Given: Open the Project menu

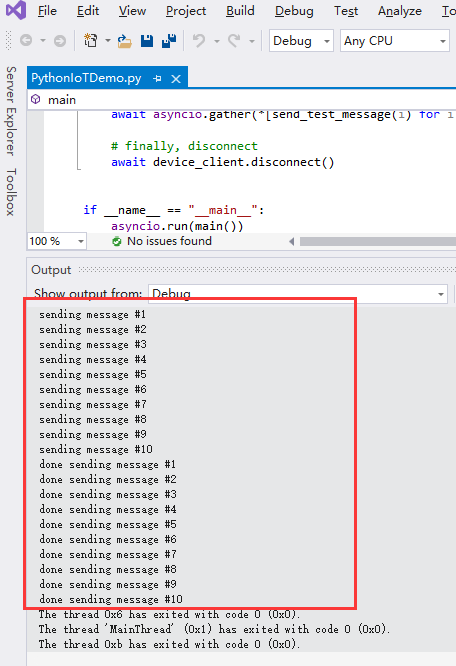Looking at the screenshot, I should point(186,11).
